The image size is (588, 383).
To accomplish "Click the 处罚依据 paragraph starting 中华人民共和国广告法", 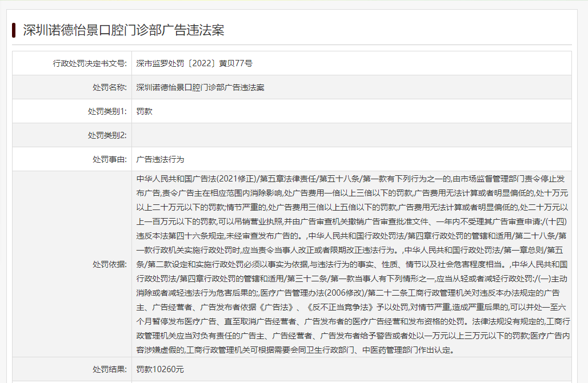I will pyautogui.click(x=353, y=264).
